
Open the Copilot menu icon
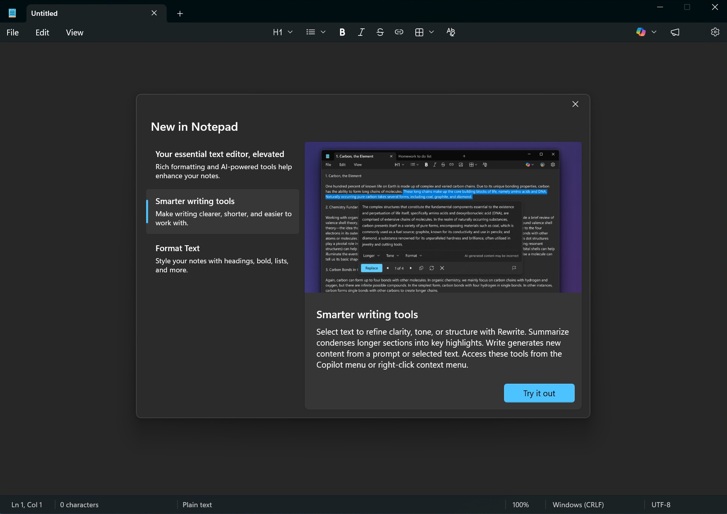coord(641,32)
